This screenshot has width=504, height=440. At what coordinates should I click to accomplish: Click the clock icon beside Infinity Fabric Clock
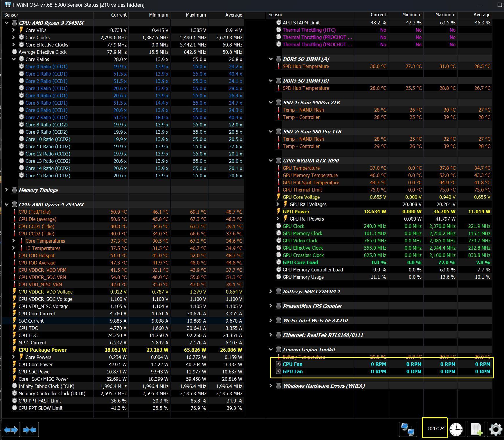click(x=14, y=386)
